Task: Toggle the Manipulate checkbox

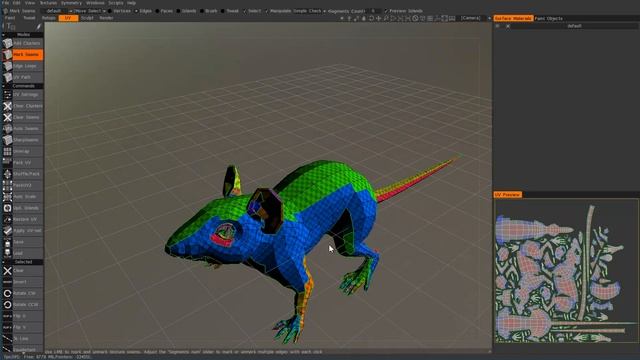Action: point(267,11)
